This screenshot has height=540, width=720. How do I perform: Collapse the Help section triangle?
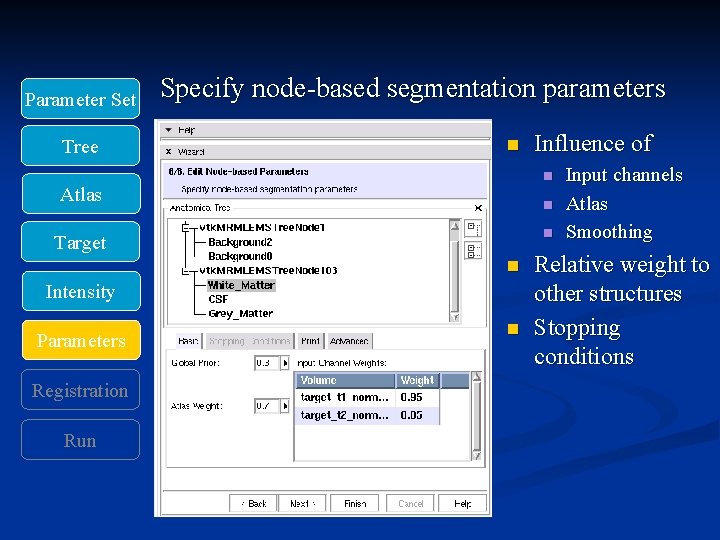pos(169,130)
